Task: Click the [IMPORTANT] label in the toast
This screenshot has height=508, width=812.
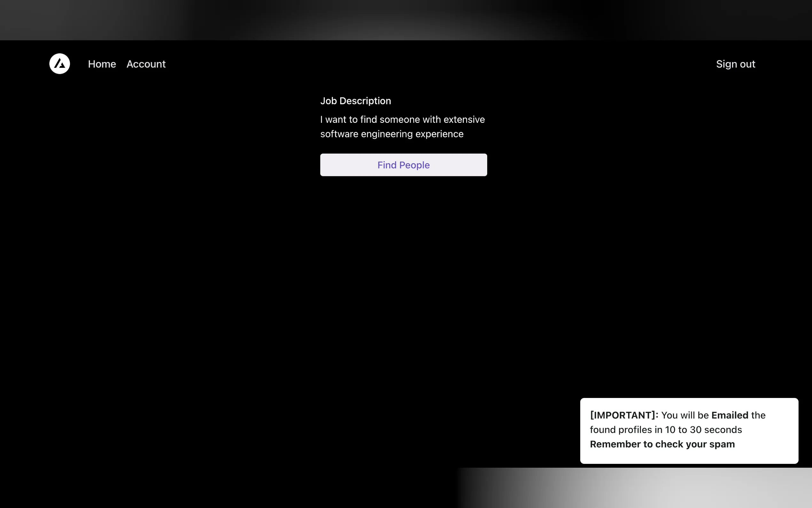Action: point(624,415)
